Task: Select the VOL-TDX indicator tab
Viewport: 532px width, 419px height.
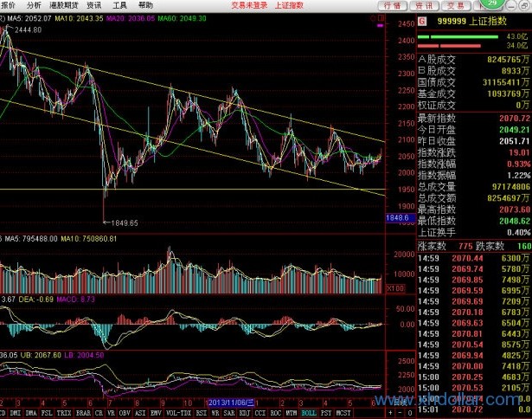Action: click(163, 414)
